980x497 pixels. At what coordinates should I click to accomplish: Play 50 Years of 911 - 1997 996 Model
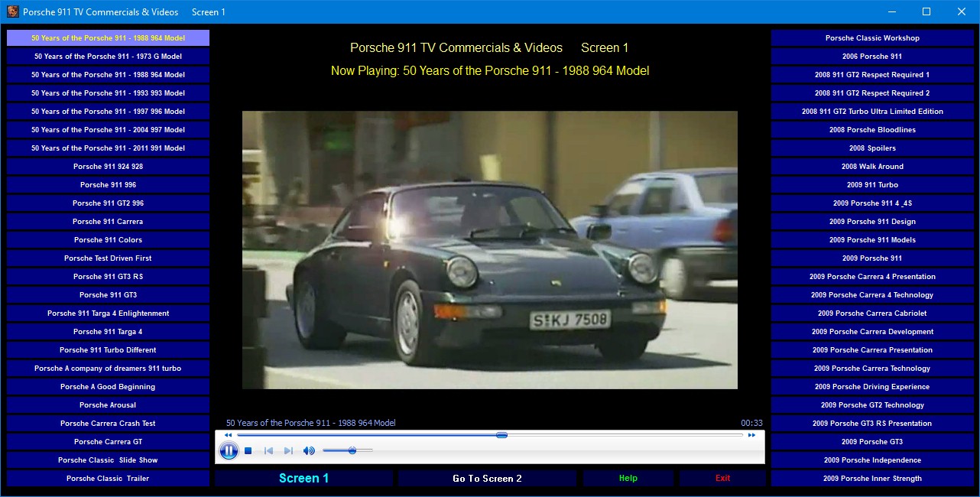[x=108, y=112]
